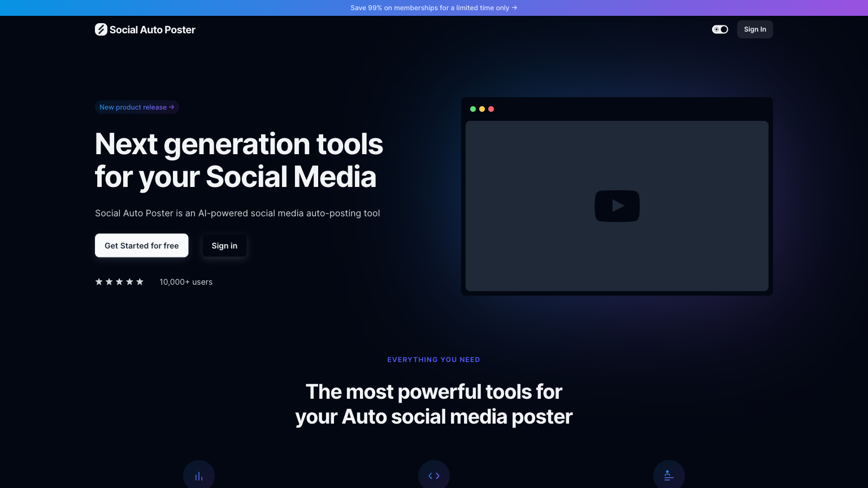Open the New product release announcement
Viewport: 868px width, 488px height.
[x=136, y=107]
